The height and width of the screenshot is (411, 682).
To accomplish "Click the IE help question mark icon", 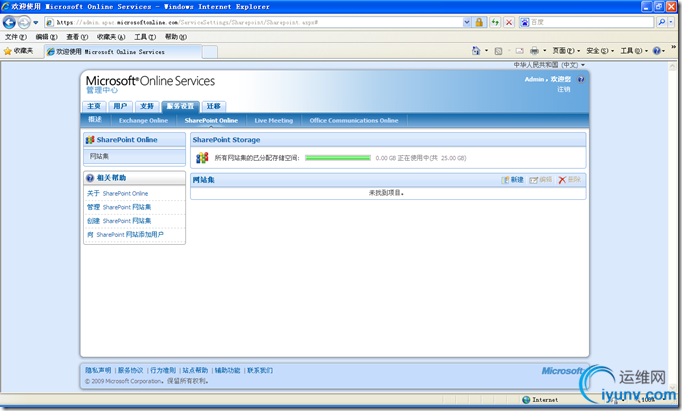I will 657,51.
